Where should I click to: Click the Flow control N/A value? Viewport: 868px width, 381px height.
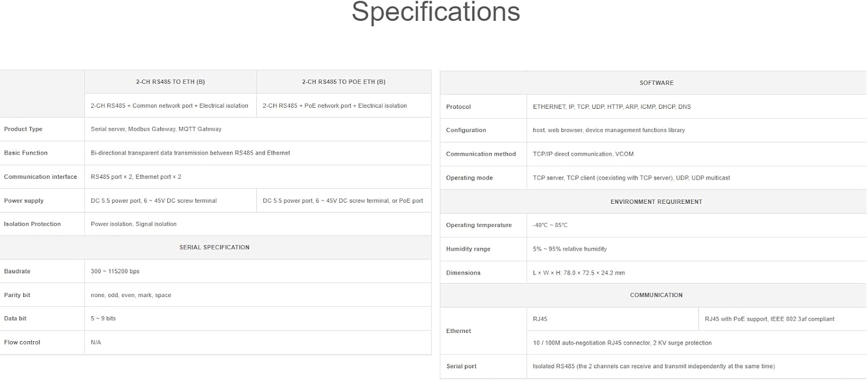click(96, 342)
